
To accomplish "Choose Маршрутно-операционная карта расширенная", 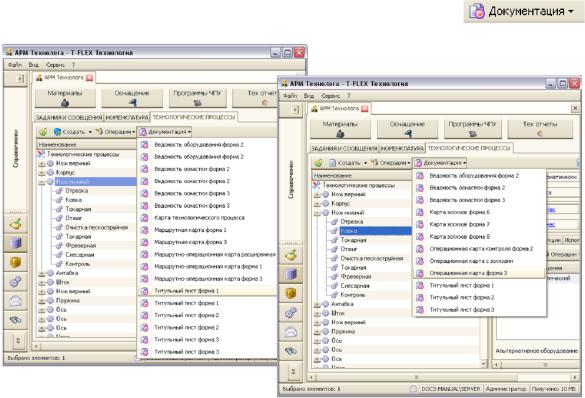I will pyautogui.click(x=207, y=254).
